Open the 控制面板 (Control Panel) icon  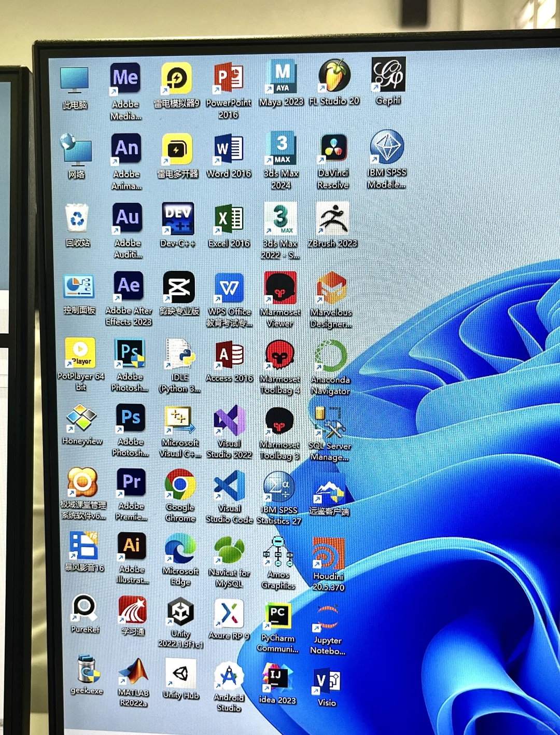[79, 287]
